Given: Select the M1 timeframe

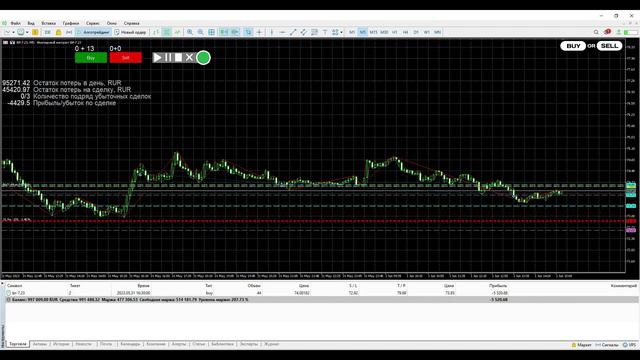Looking at the screenshot, I should (x=352, y=32).
